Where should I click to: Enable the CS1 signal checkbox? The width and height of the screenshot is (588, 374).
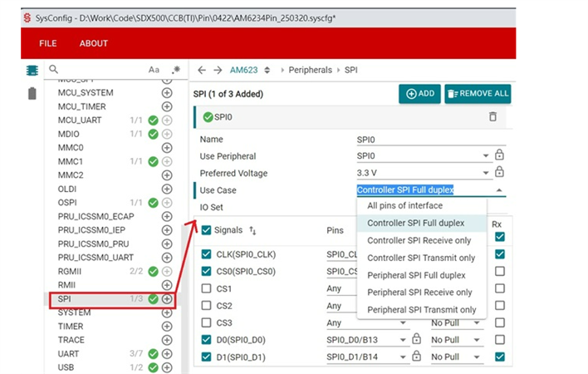(x=206, y=288)
